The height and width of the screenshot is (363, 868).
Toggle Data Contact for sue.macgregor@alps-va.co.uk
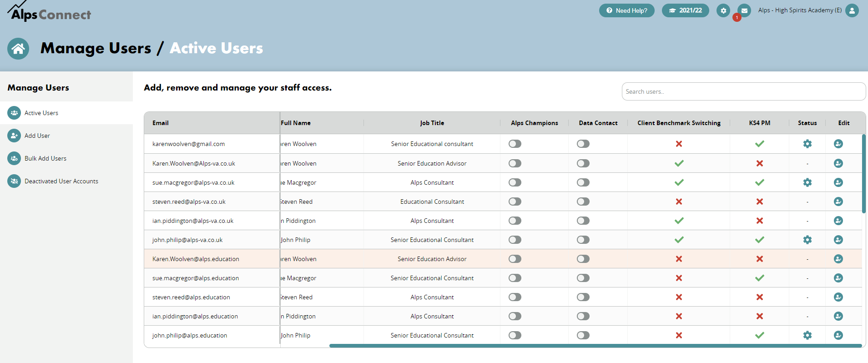pyautogui.click(x=583, y=182)
